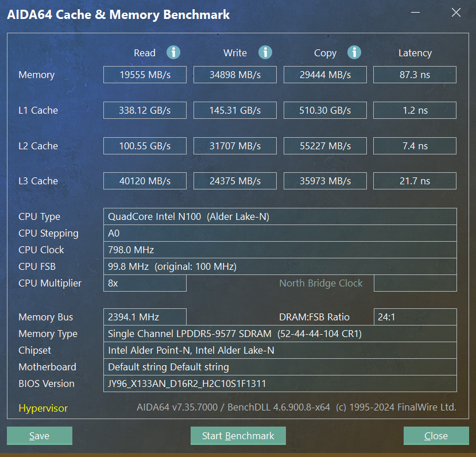
Task: Minimize the AIDA64 benchmark window
Action: coord(415,13)
